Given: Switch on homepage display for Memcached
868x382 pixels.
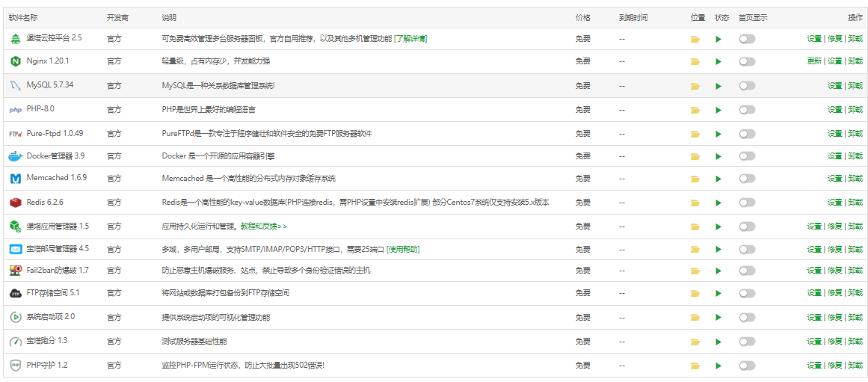Looking at the screenshot, I should (747, 178).
